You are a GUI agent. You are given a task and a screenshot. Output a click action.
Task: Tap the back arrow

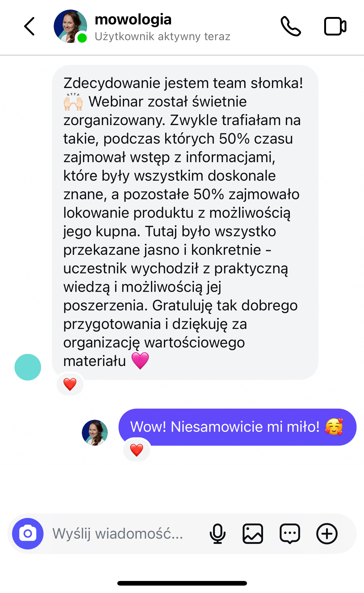(29, 26)
